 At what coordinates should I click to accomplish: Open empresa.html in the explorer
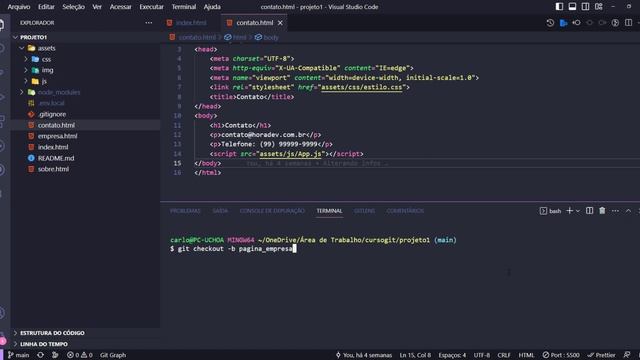[x=58, y=136]
